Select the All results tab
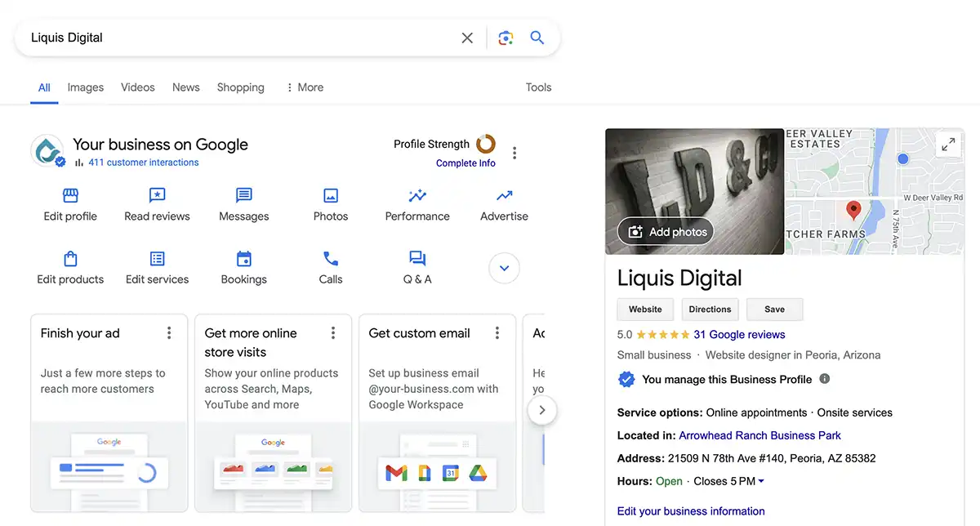The width and height of the screenshot is (980, 526). [x=44, y=87]
